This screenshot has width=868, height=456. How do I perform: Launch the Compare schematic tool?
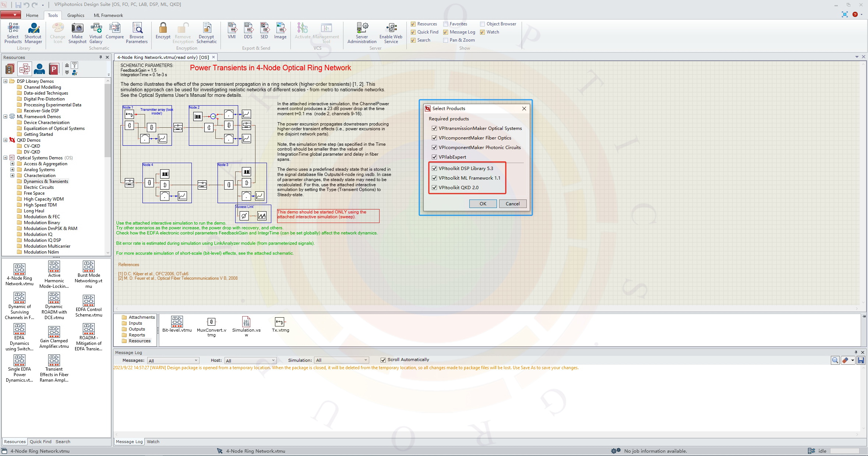pyautogui.click(x=114, y=31)
